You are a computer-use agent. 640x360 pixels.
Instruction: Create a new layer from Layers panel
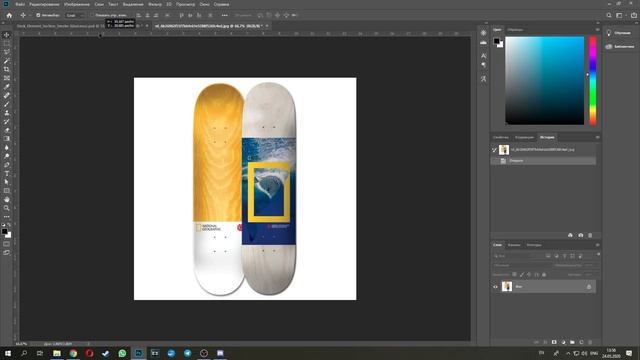(x=581, y=342)
